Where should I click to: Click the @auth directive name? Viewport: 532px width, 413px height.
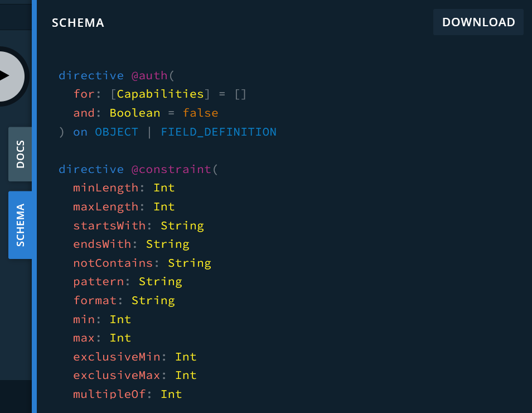[149, 75]
